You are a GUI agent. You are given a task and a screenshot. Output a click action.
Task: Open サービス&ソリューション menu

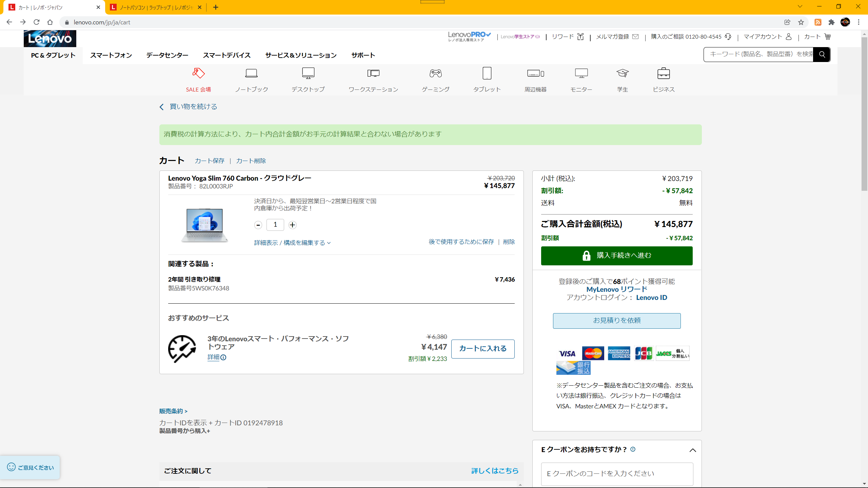click(x=301, y=55)
